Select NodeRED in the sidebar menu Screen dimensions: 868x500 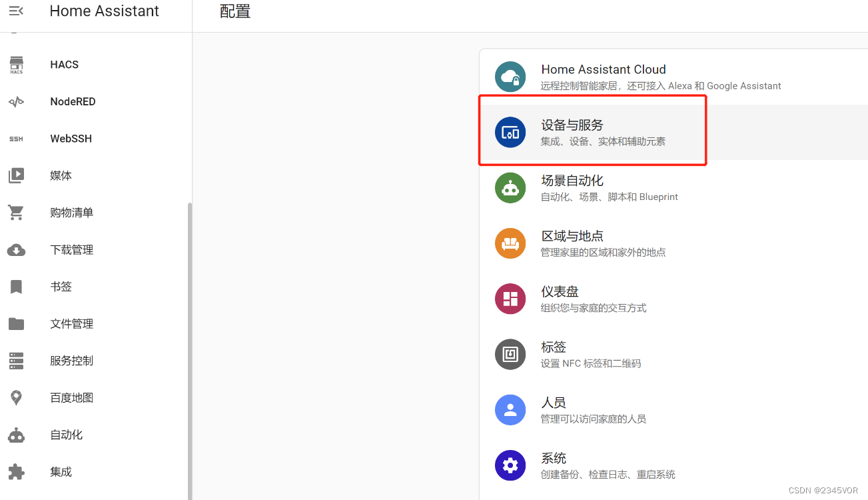[73, 102]
